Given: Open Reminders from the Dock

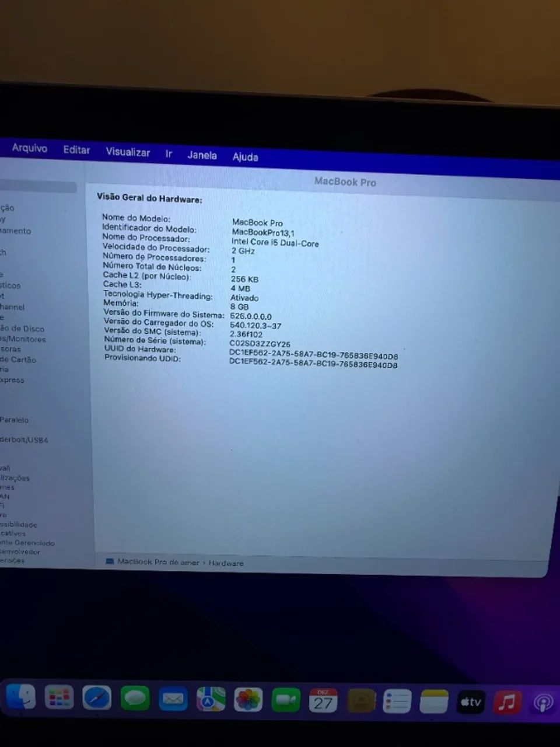Looking at the screenshot, I should (397, 701).
